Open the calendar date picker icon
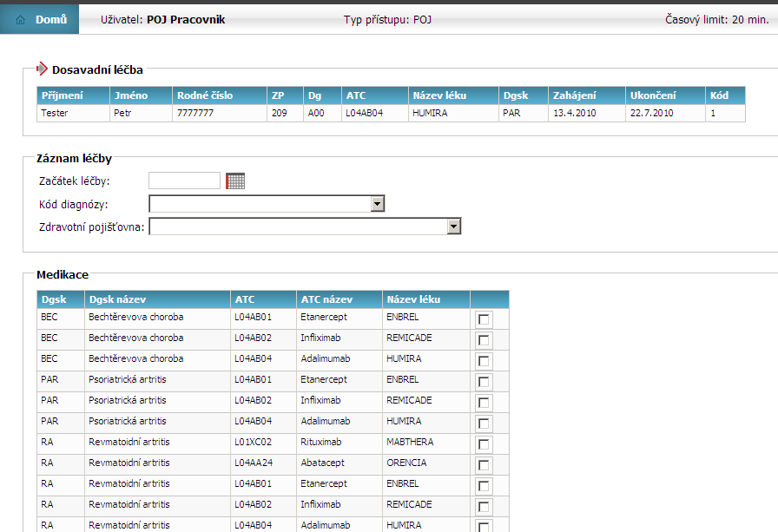The width and height of the screenshot is (778, 532). coord(235,181)
